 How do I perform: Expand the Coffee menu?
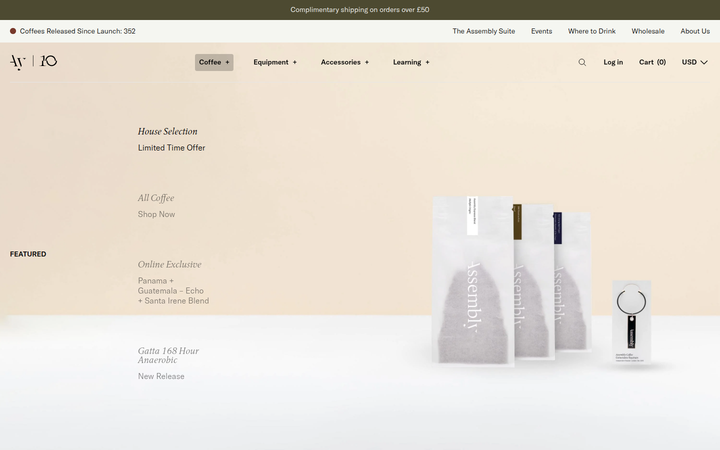click(214, 62)
